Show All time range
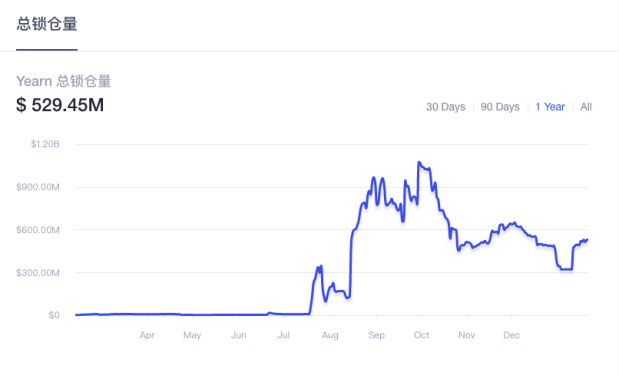 pos(586,107)
